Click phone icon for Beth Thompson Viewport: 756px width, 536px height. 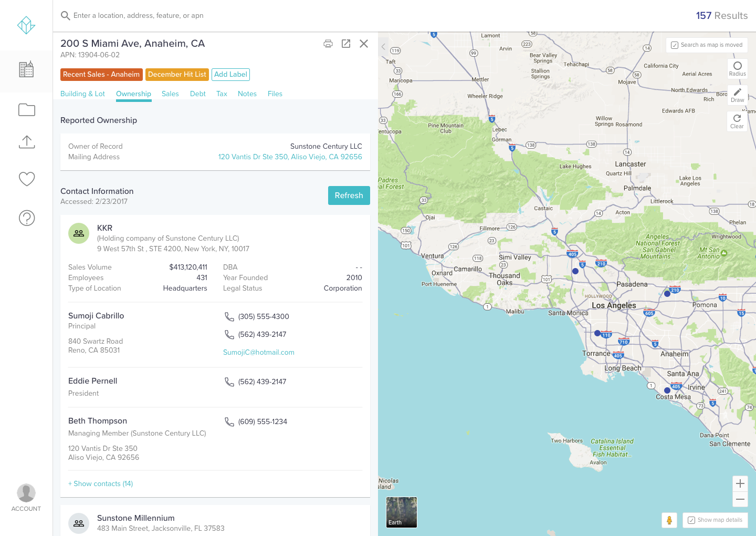(229, 421)
